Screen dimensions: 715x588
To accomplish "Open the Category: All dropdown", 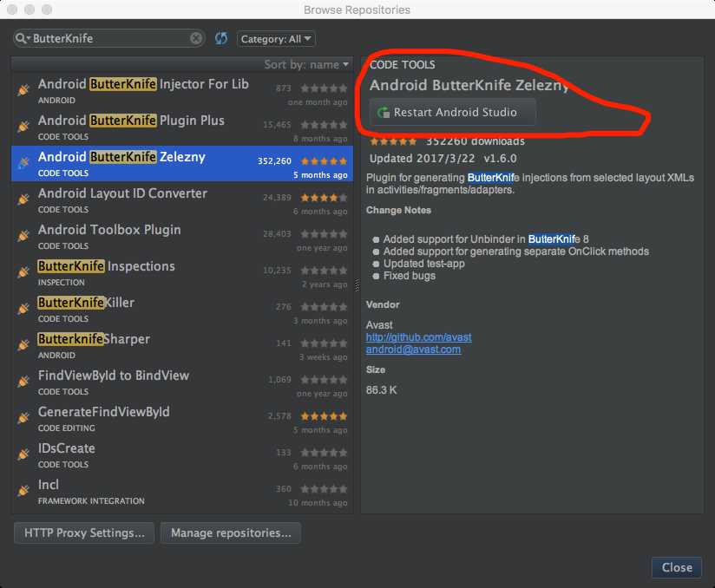I will tap(276, 39).
